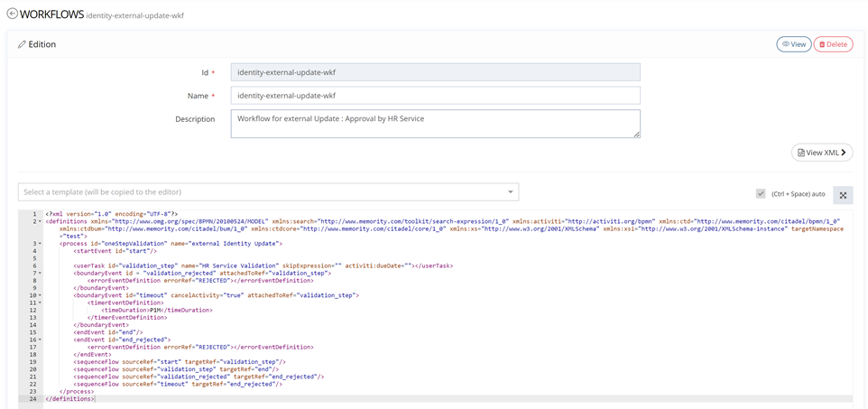Click the trash icon in Delete button
The image size is (868, 409).
coord(822,44)
